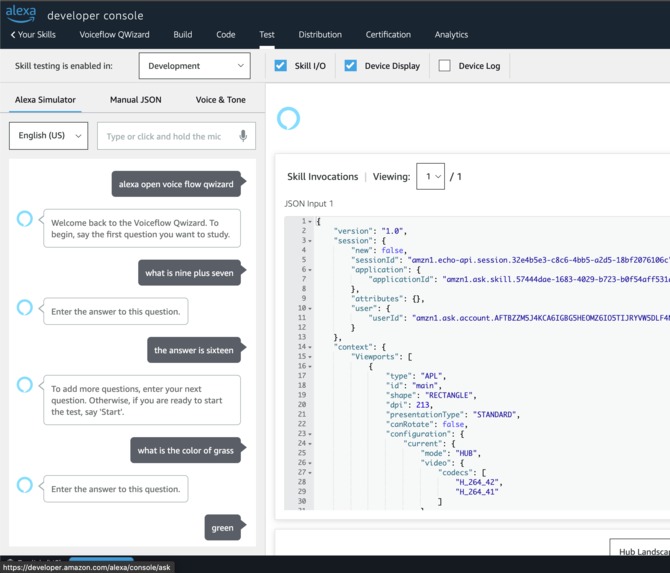Collapse the "user" fold arrow on line 10
The image size is (670, 573).
[310, 309]
